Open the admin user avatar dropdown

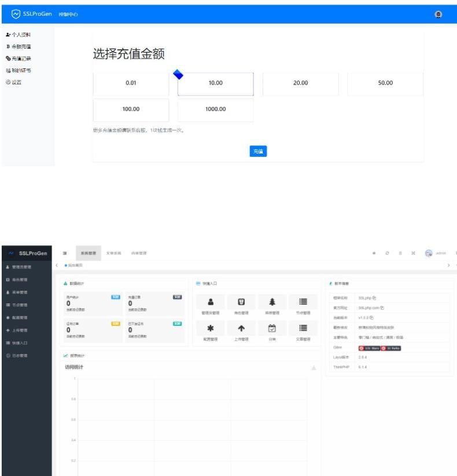pos(436,253)
